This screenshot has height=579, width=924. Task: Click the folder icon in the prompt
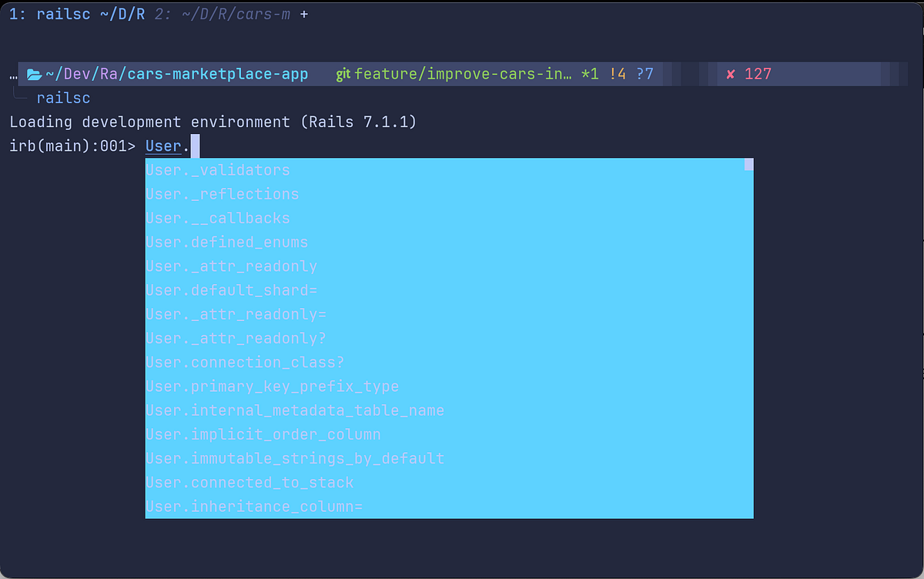click(33, 74)
